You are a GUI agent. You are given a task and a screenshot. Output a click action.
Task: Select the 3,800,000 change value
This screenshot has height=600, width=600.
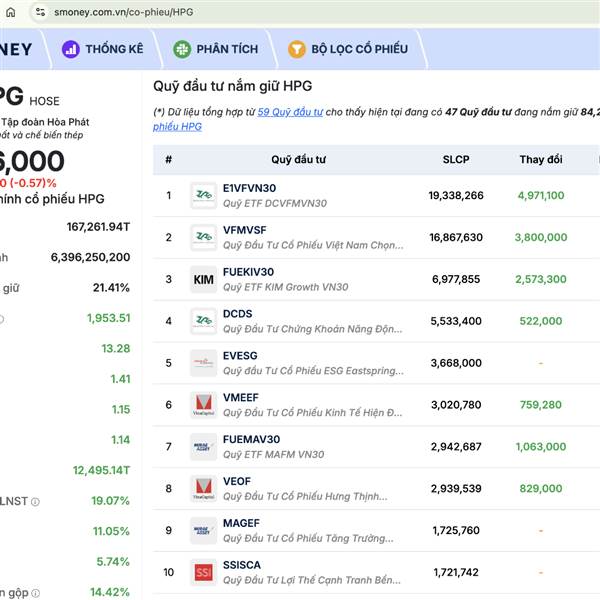tap(541, 237)
